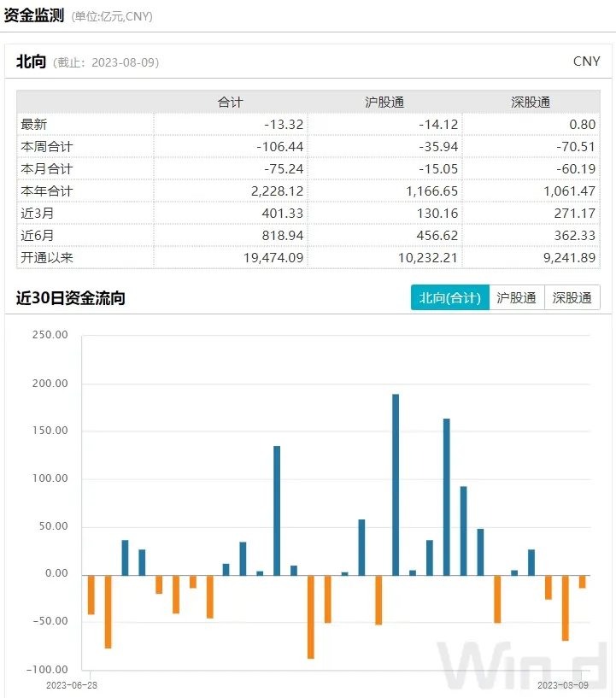
Task: Click the -50.00 y-axis label
Action: 50,621
